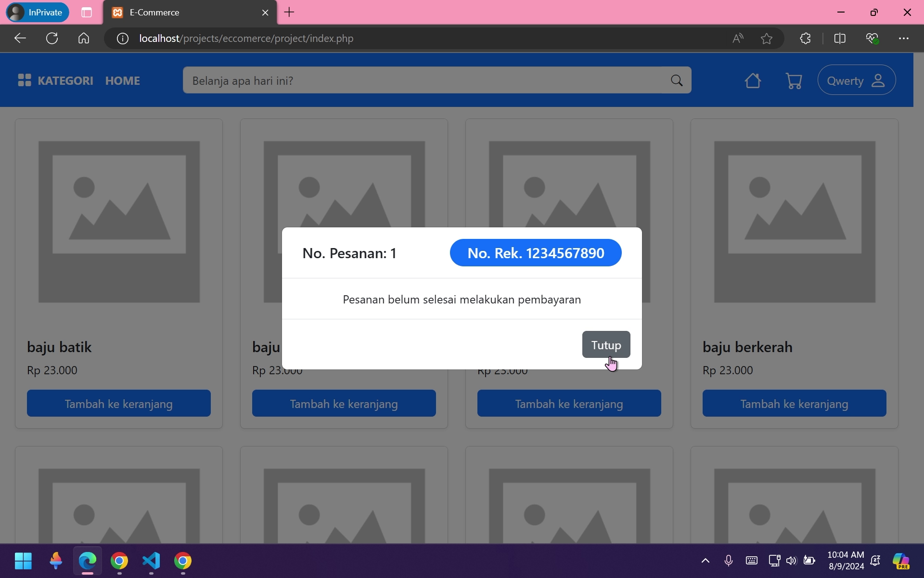Click the baju berkerah product title
This screenshot has height=578, width=924.
[x=747, y=347]
